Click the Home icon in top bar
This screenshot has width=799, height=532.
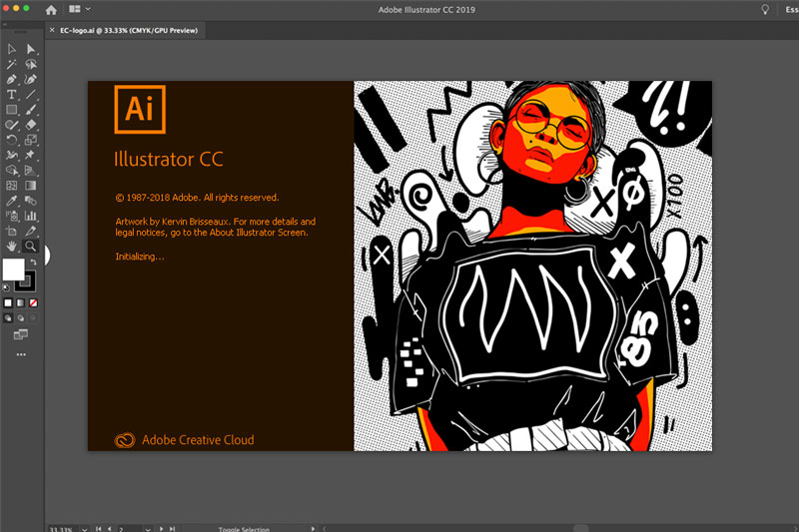(x=51, y=9)
